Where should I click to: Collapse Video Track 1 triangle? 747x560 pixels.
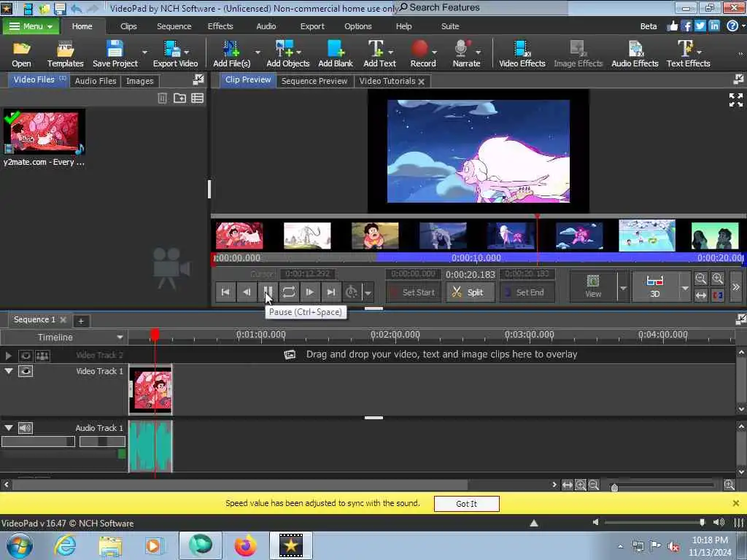[x=9, y=370]
